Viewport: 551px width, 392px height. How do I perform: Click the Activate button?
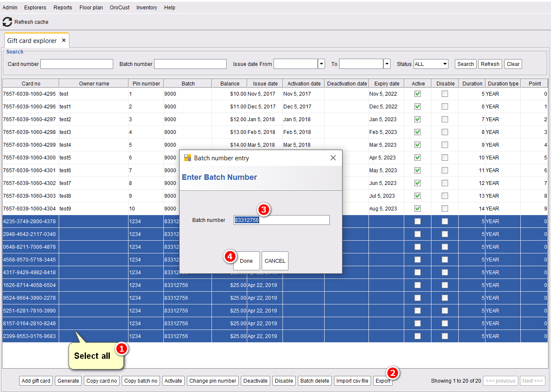click(173, 381)
